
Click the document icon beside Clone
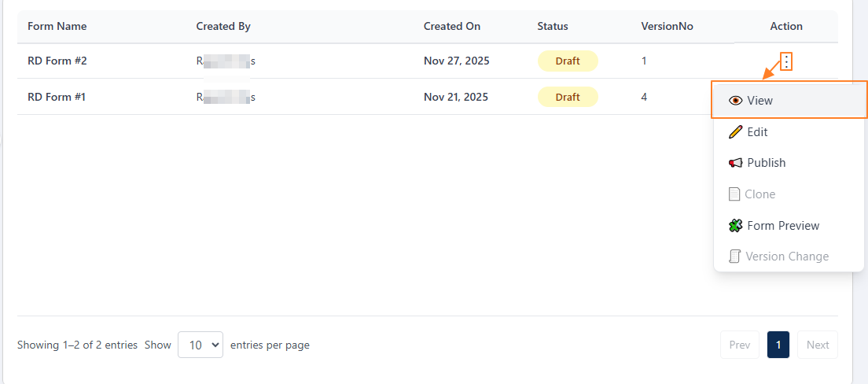[x=734, y=194]
